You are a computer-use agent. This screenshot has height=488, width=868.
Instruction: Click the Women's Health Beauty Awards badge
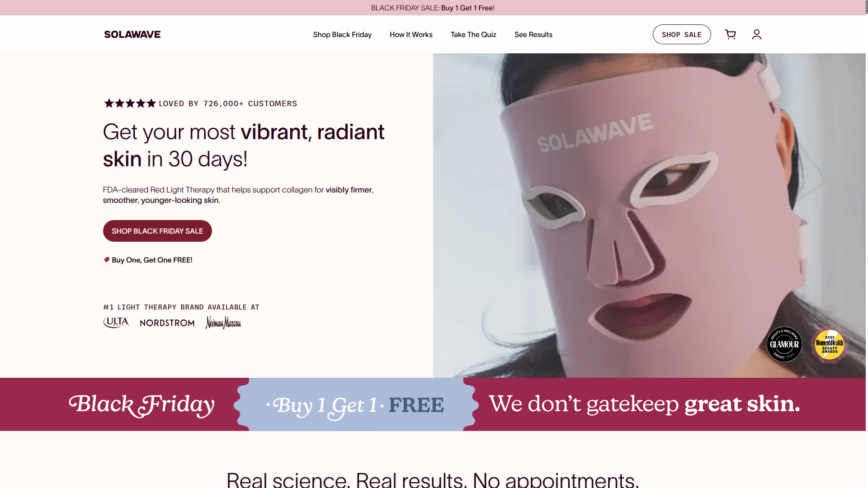(829, 344)
